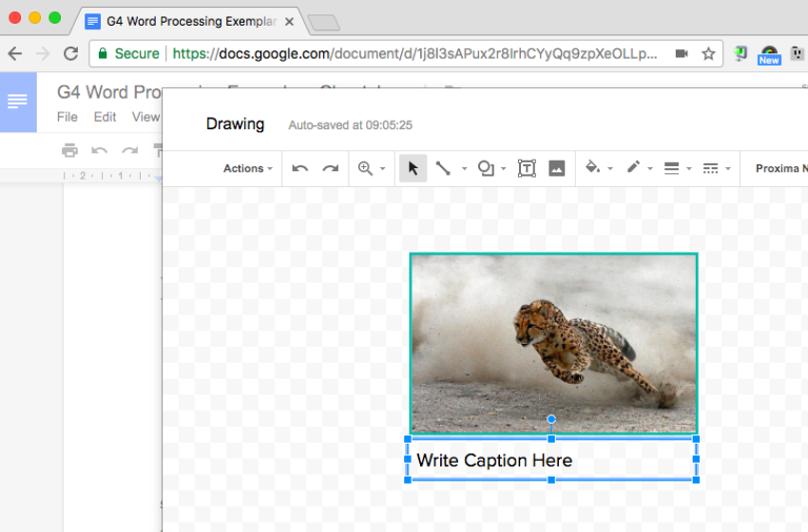Open the Line weight options
The height and width of the screenshot is (532, 808).
(x=672, y=168)
